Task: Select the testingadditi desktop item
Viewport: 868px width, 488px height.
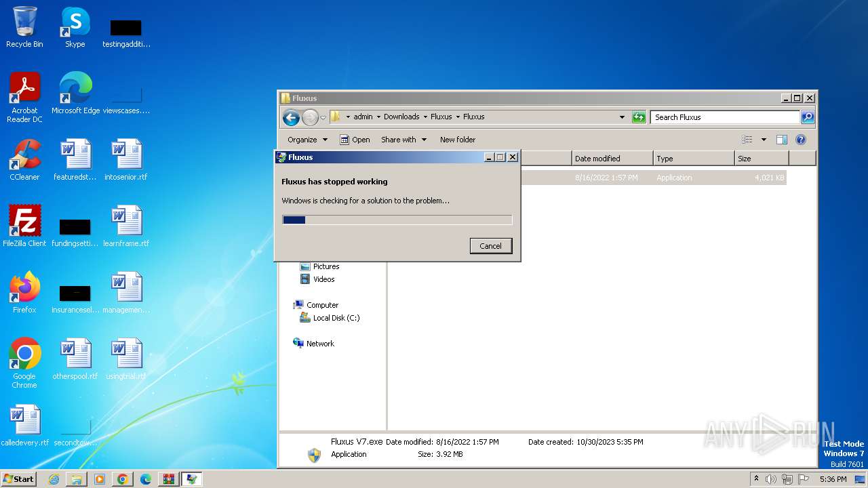Action: tap(126, 33)
